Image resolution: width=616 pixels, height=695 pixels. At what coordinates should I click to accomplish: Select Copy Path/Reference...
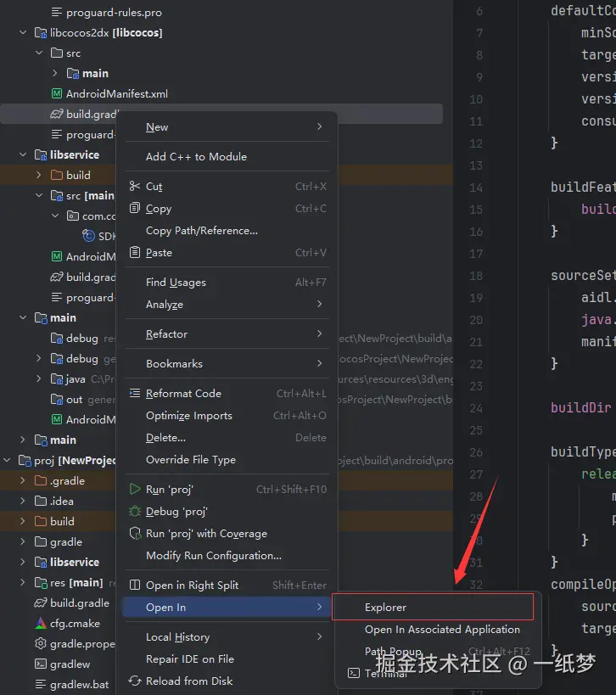[x=227, y=231]
